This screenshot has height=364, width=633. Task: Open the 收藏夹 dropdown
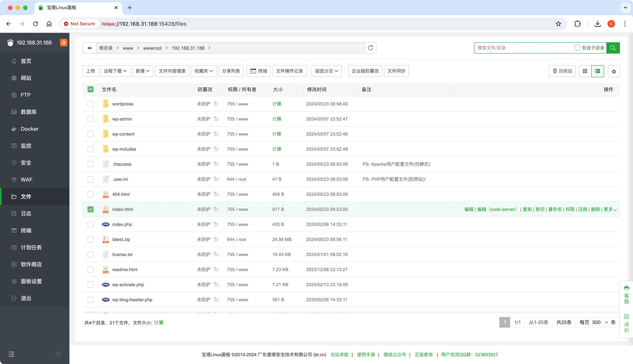click(x=204, y=71)
